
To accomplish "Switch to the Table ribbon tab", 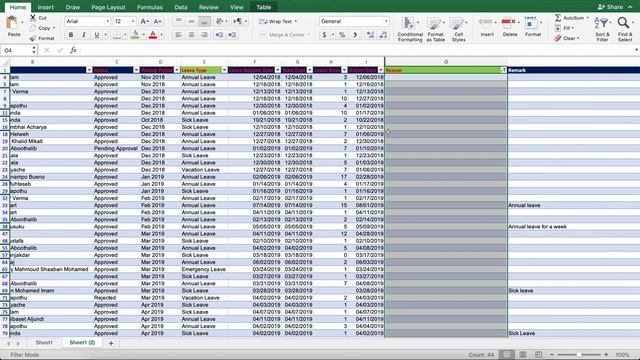I will click(x=264, y=7).
